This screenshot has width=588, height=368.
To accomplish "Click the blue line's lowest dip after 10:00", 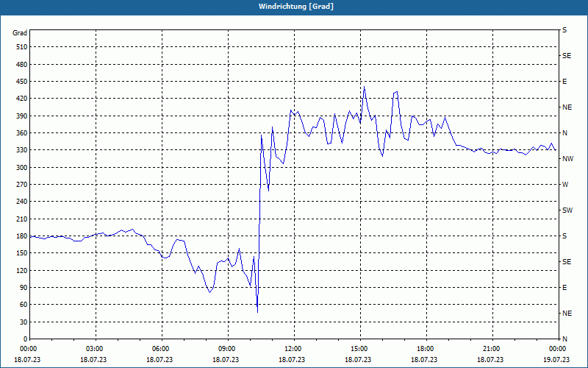I will pos(258,311).
